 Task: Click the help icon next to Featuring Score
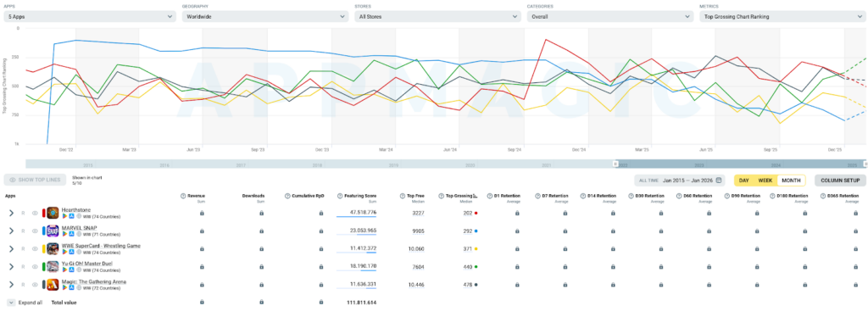coord(339,196)
